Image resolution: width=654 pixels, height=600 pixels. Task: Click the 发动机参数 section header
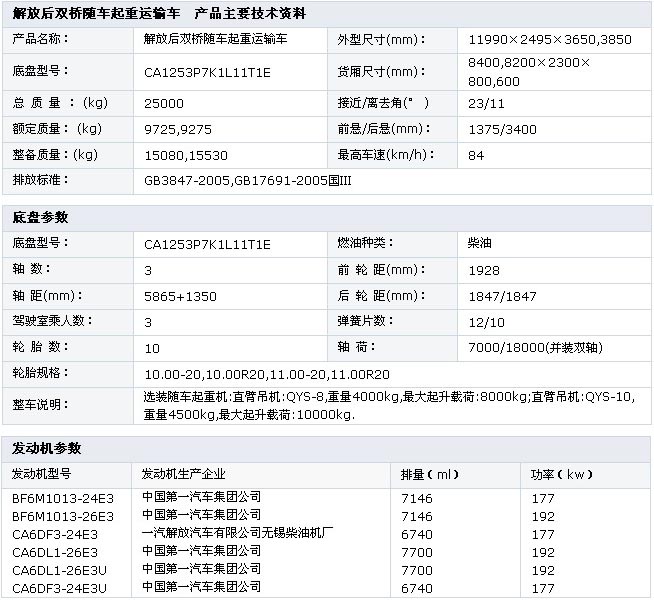coord(47,447)
